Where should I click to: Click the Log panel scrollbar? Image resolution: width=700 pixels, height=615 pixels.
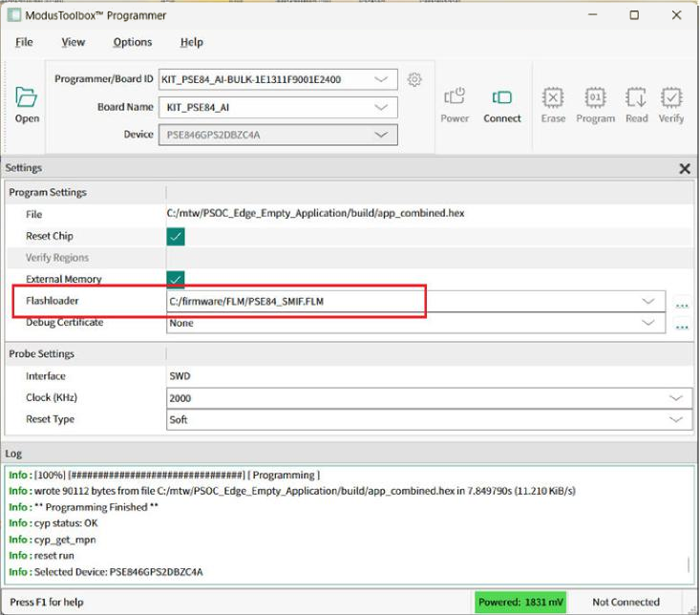pyautogui.click(x=688, y=564)
